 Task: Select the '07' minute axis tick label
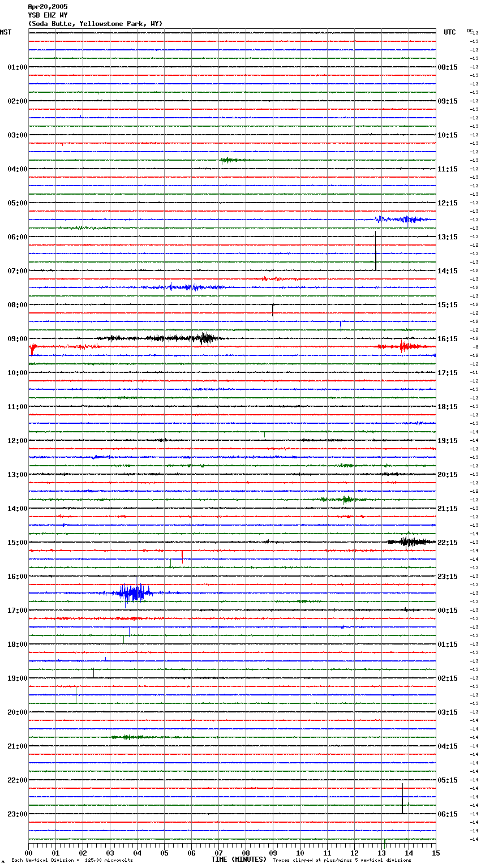click(219, 853)
